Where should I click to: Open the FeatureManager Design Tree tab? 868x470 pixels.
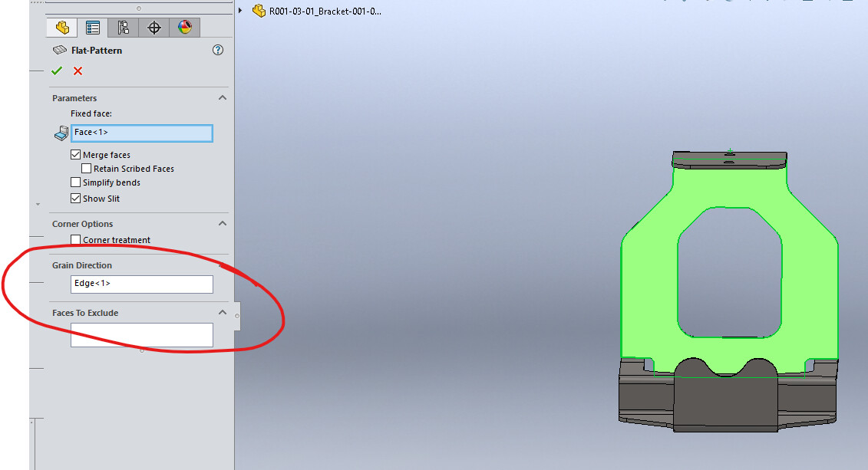click(x=62, y=28)
